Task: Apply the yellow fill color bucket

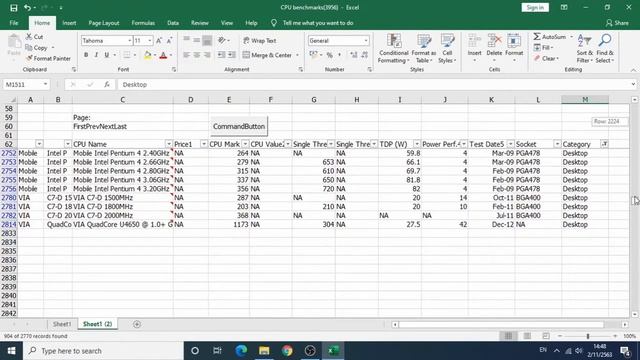Action: pos(147,55)
